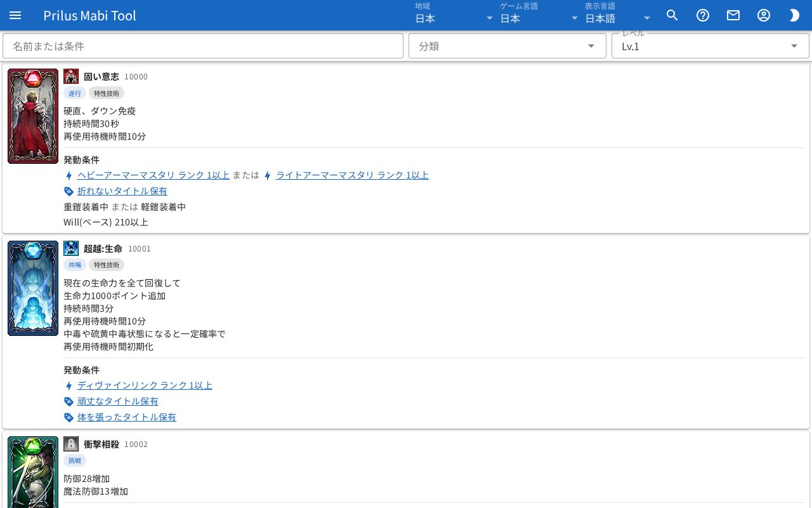Click lightning icon beside ライトアーマーマスタリ
This screenshot has width=812, height=508.
click(x=268, y=175)
